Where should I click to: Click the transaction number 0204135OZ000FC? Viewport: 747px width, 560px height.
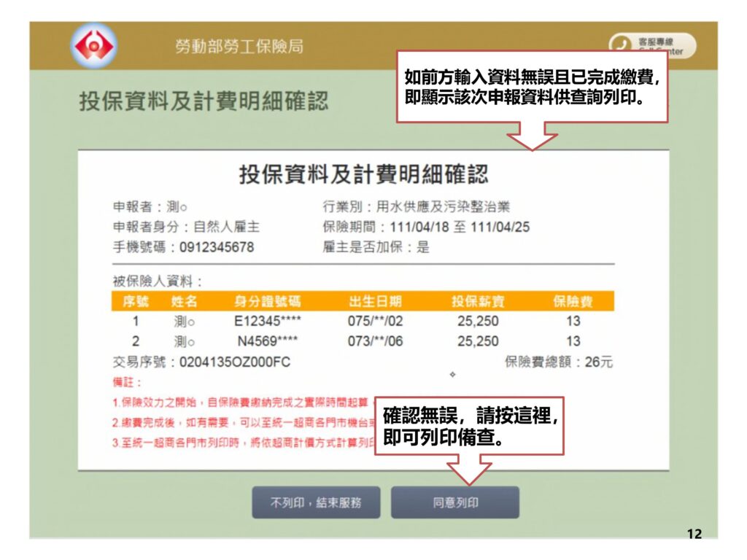pos(235,362)
